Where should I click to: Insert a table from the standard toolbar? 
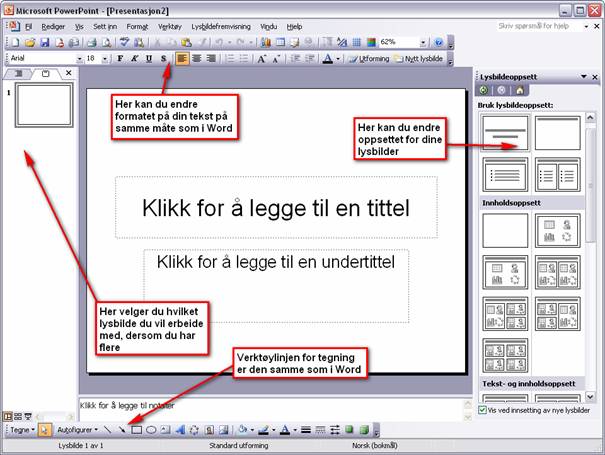(x=281, y=42)
